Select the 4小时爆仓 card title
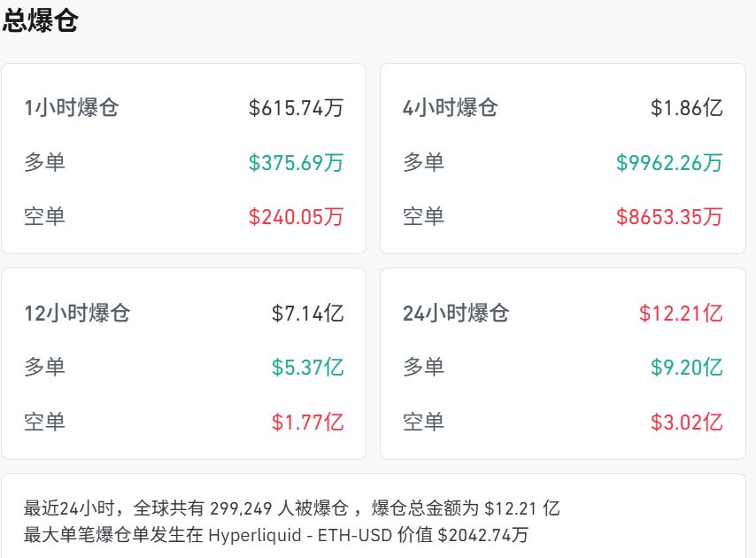 coord(451,109)
